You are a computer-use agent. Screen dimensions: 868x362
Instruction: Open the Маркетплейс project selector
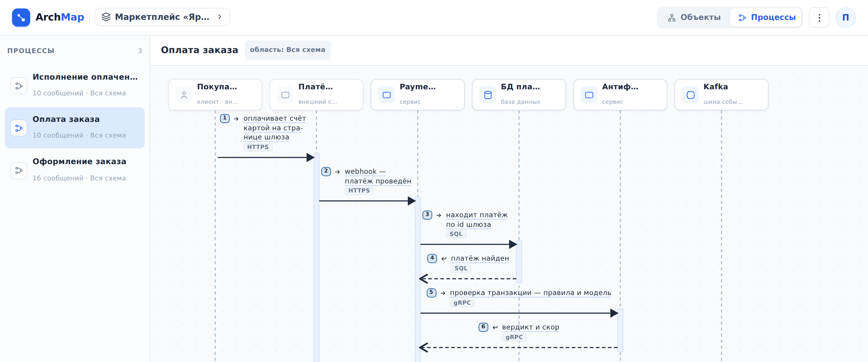point(162,17)
